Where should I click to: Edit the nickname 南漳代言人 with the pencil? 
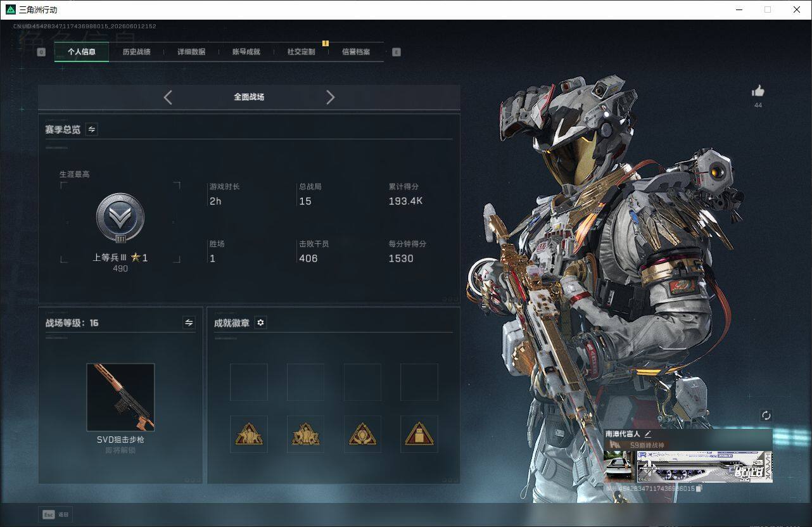click(647, 434)
